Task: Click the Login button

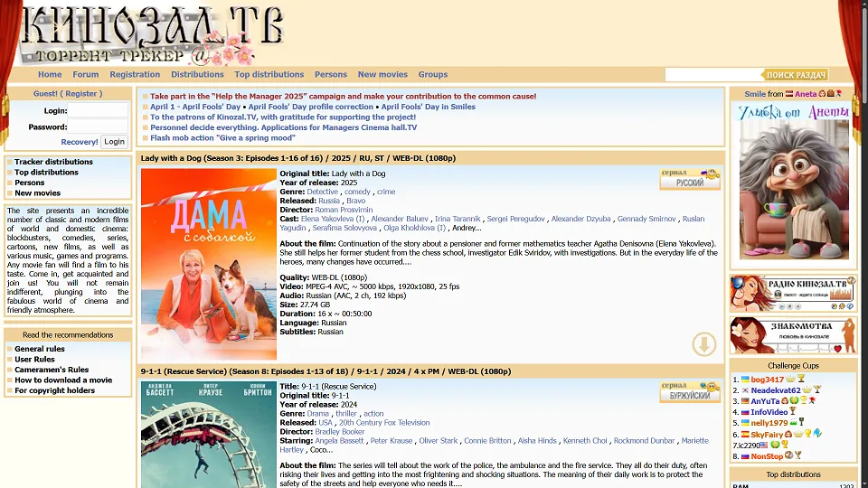Action: coord(114,142)
